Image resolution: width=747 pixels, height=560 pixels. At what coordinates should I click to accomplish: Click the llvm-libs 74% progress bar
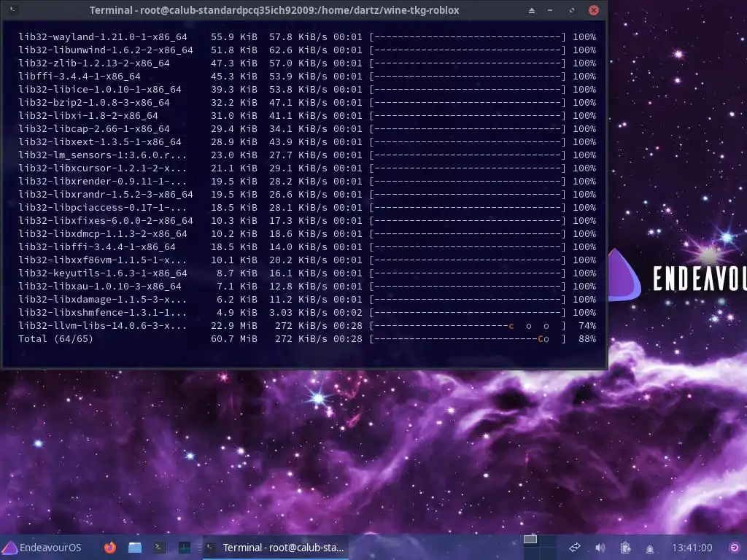[468, 326]
